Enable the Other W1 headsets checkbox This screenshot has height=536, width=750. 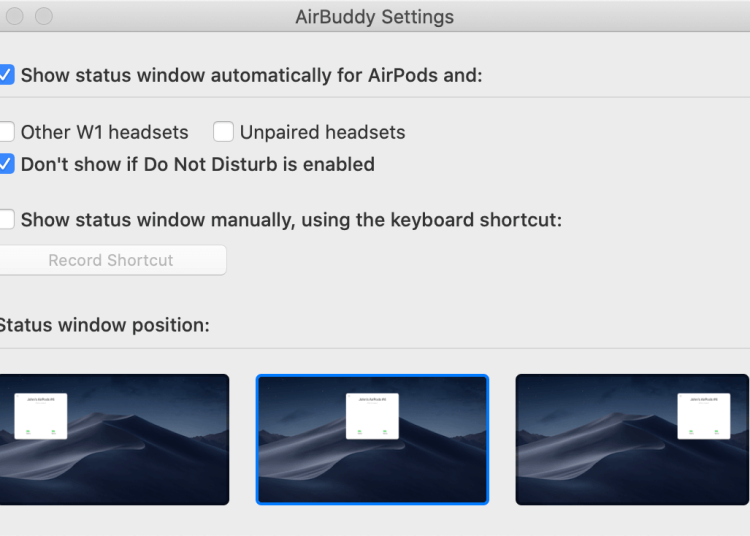6,132
